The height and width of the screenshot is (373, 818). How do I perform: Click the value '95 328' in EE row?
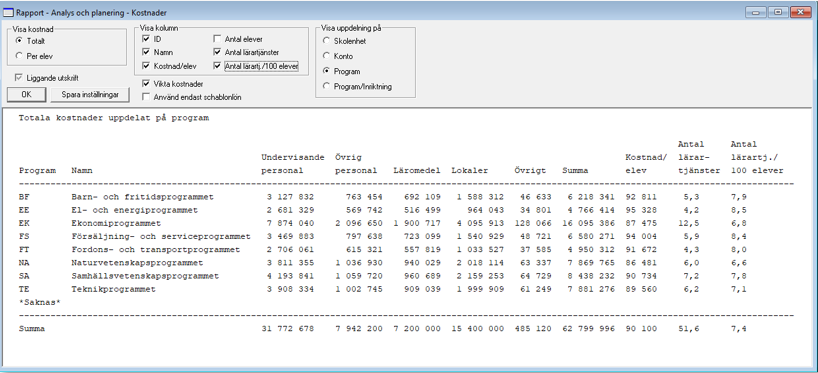641,210
